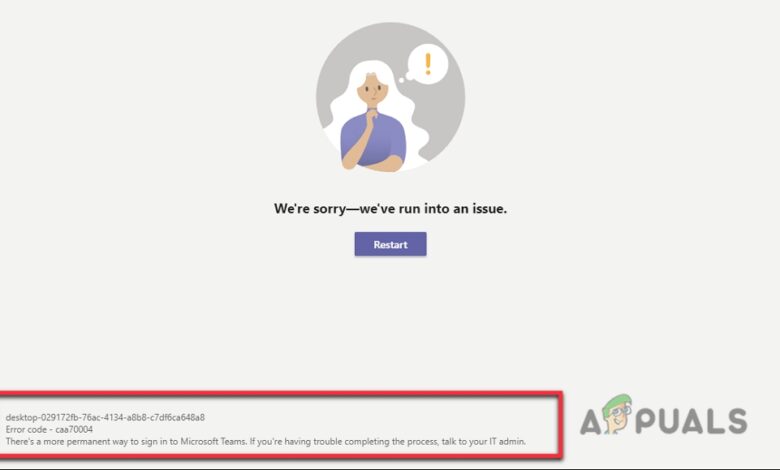Click the purple Restart button
Image resolution: width=780 pixels, height=470 pixels.
(390, 244)
